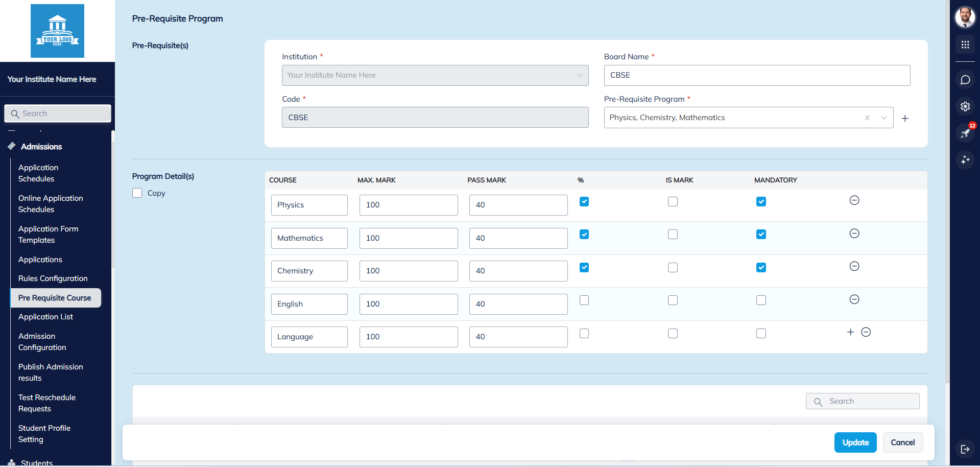Click the rocket icon with 12 notifications

(x=965, y=133)
